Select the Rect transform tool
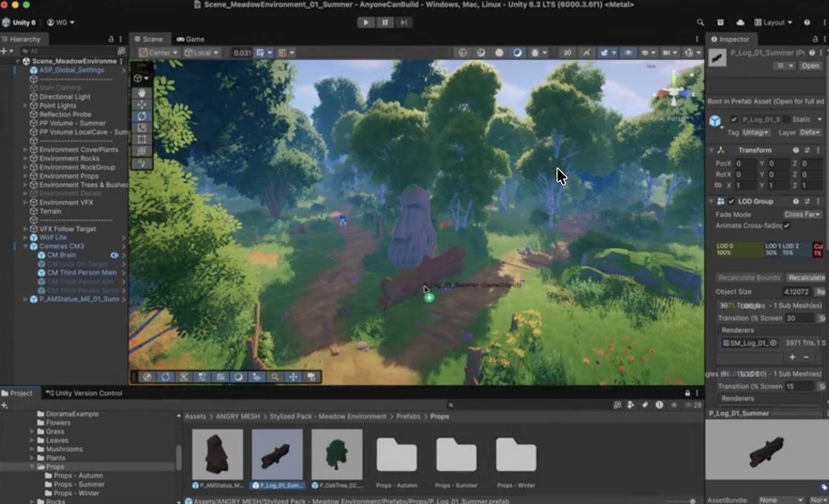The width and height of the screenshot is (829, 504). coord(142,139)
